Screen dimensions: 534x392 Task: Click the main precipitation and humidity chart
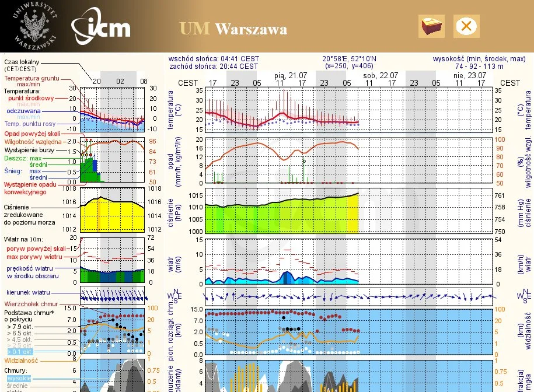349,161
